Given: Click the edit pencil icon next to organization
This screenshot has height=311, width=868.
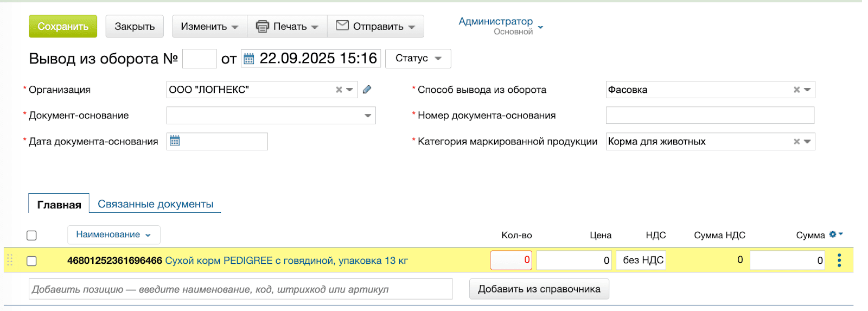Looking at the screenshot, I should pyautogui.click(x=367, y=90).
